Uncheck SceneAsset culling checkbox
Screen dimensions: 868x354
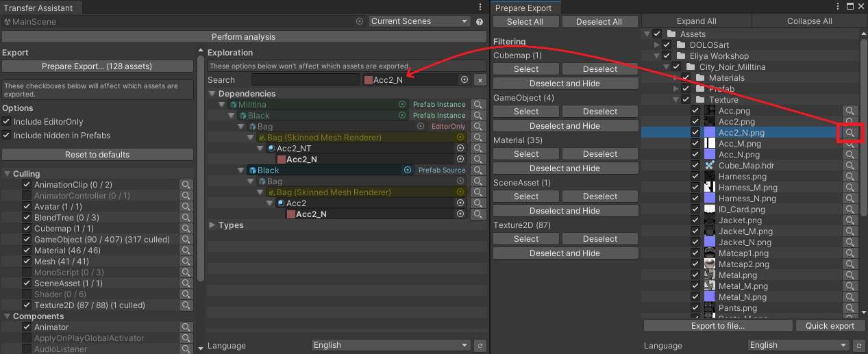27,283
